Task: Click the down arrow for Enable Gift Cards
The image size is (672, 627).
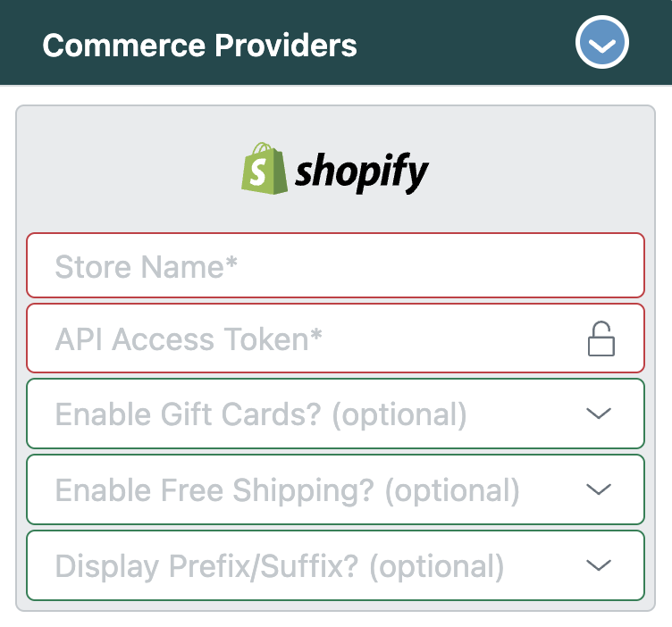Action: pyautogui.click(x=599, y=414)
